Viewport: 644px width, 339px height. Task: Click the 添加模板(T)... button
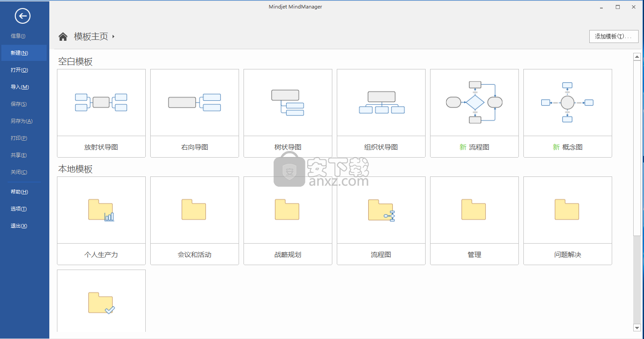pyautogui.click(x=614, y=37)
